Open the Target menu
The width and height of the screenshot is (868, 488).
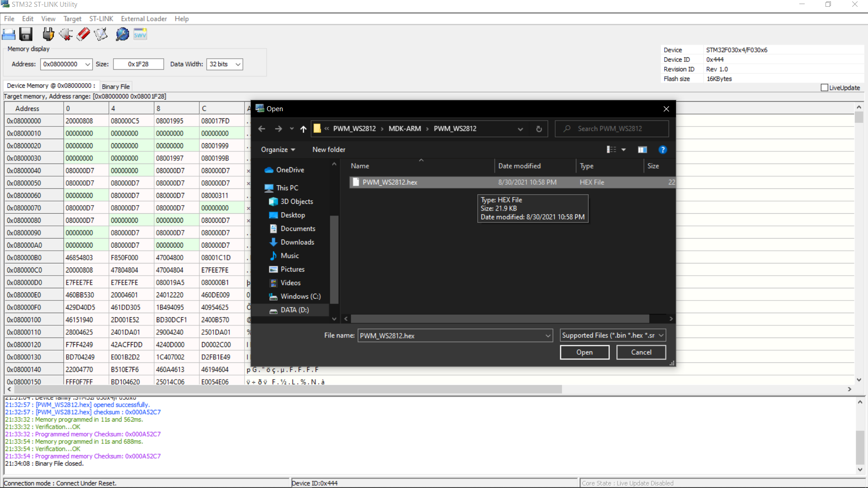pyautogui.click(x=72, y=19)
